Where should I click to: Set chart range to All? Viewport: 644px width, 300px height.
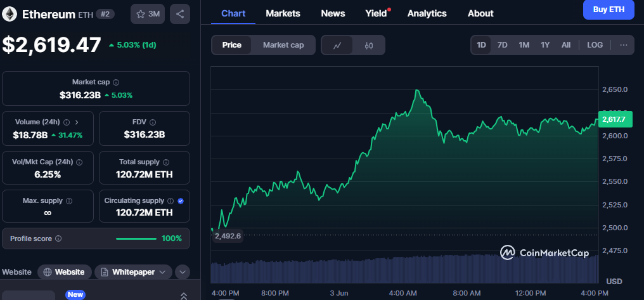pos(566,45)
